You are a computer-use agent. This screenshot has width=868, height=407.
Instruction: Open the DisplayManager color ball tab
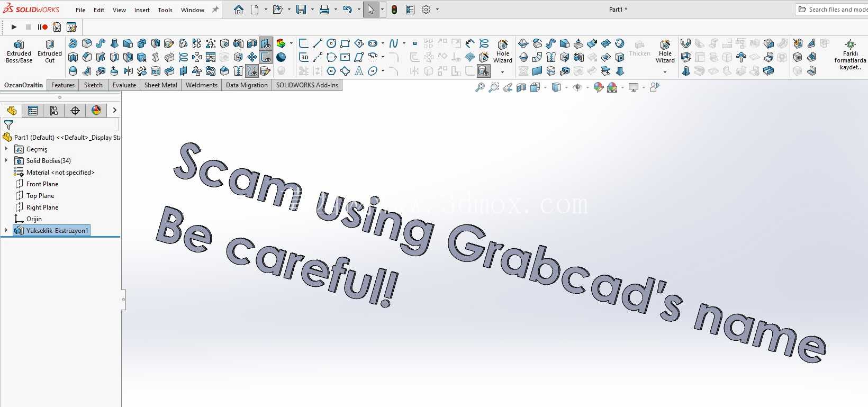pyautogui.click(x=96, y=110)
